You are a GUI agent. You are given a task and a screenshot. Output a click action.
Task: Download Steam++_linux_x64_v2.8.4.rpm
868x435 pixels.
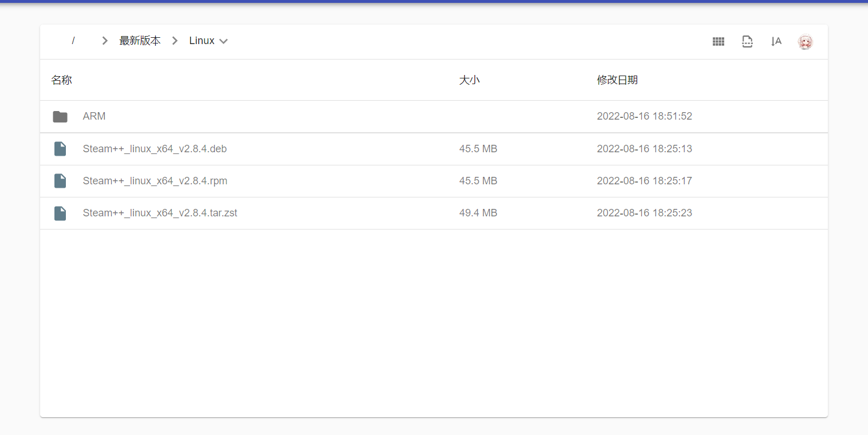(155, 181)
